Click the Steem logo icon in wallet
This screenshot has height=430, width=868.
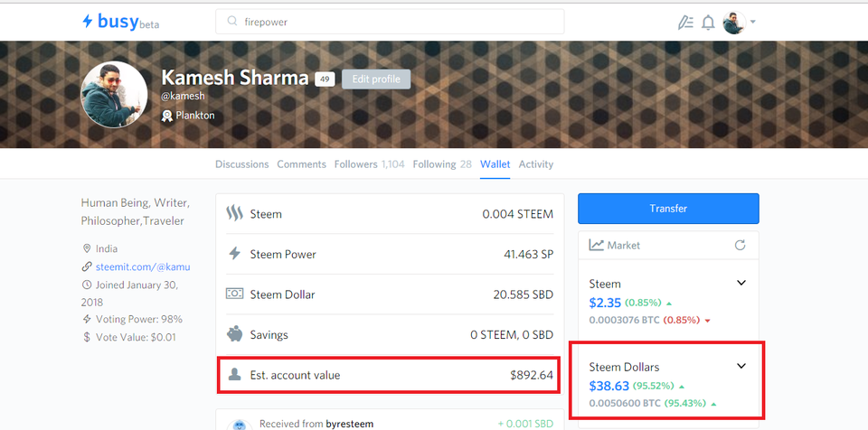pos(235,213)
